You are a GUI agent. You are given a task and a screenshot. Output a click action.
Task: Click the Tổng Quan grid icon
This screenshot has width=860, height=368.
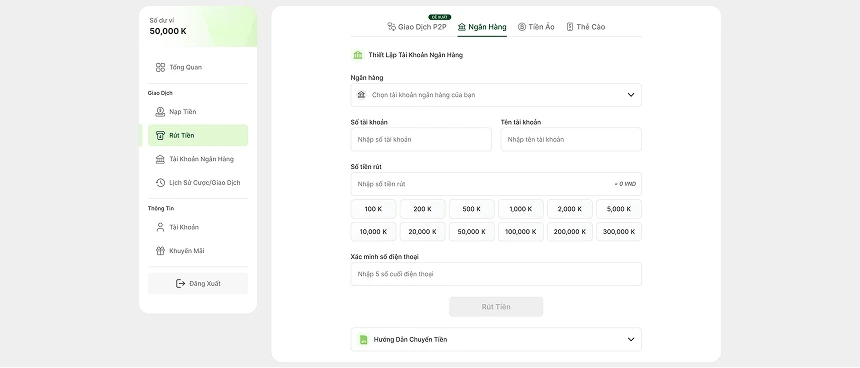click(x=160, y=67)
